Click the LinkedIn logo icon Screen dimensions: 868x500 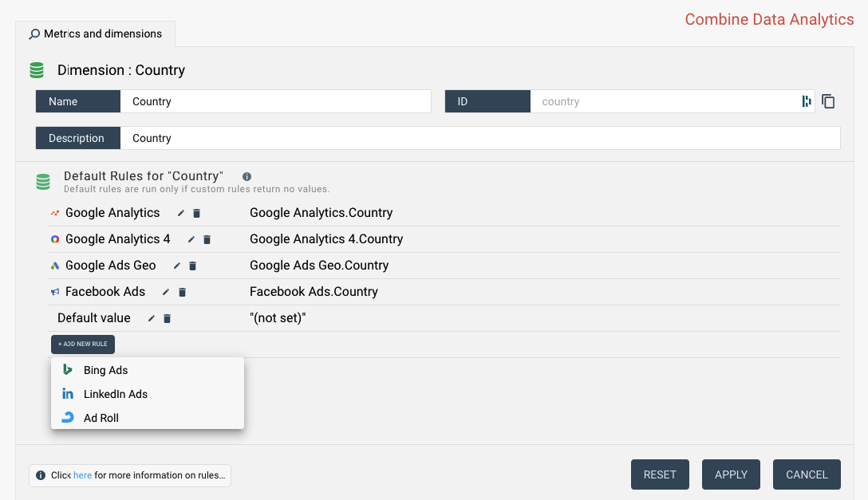pyautogui.click(x=68, y=394)
